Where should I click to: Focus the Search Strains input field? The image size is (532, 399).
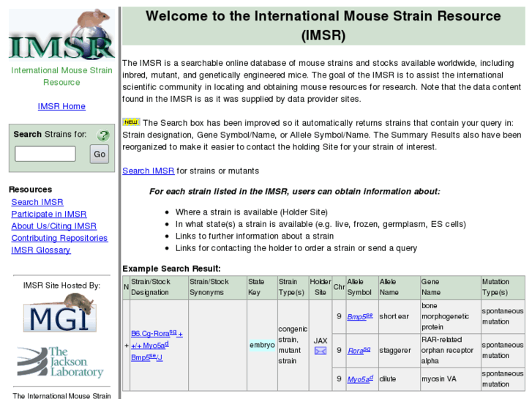(45, 154)
